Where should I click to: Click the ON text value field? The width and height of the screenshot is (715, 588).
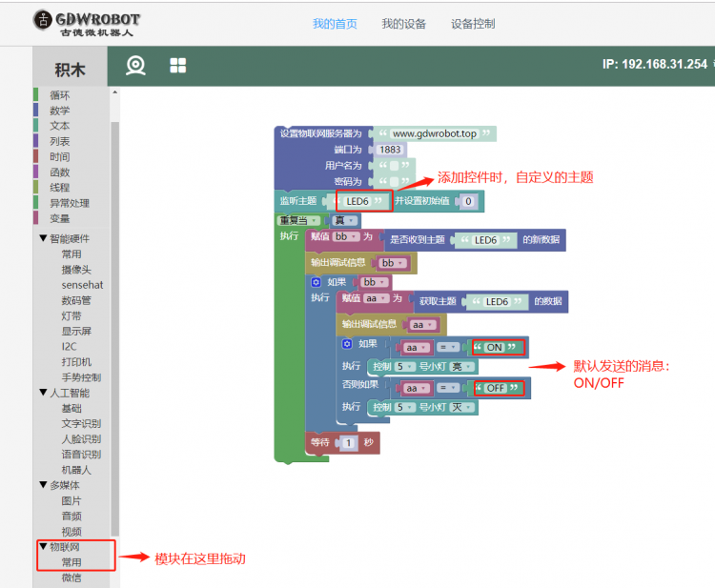[494, 347]
